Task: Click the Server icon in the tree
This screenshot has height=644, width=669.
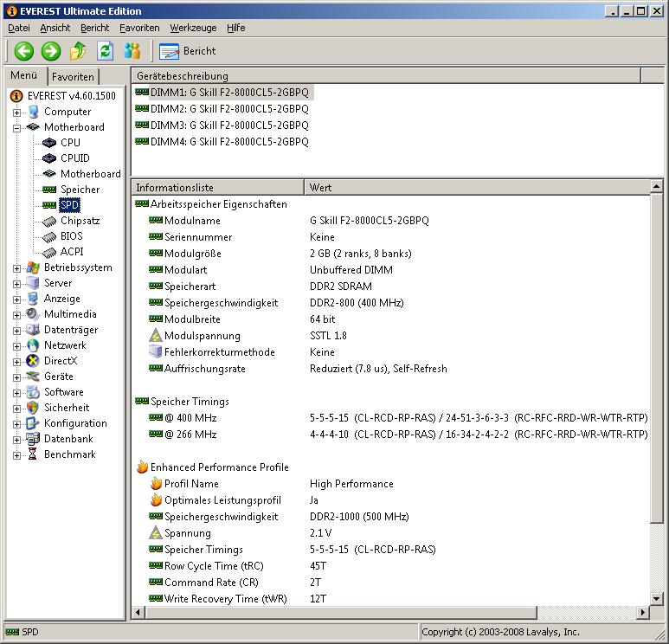Action: (x=33, y=283)
